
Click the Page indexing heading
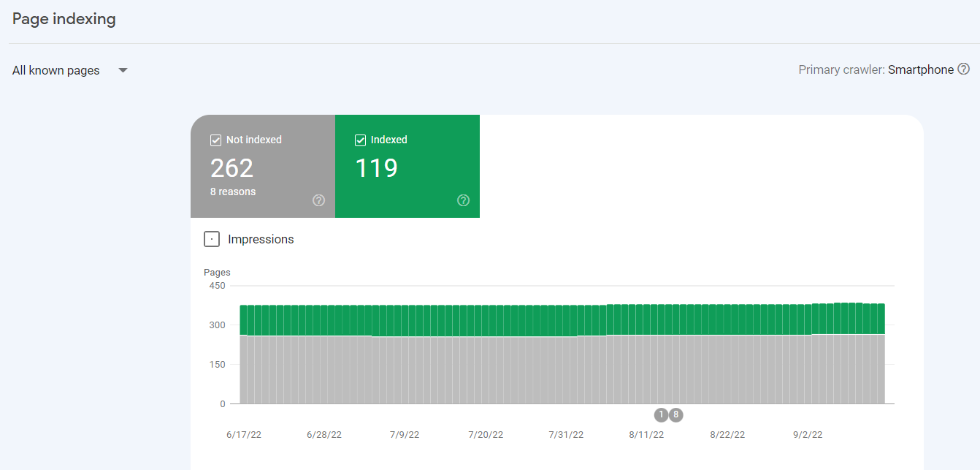point(64,19)
